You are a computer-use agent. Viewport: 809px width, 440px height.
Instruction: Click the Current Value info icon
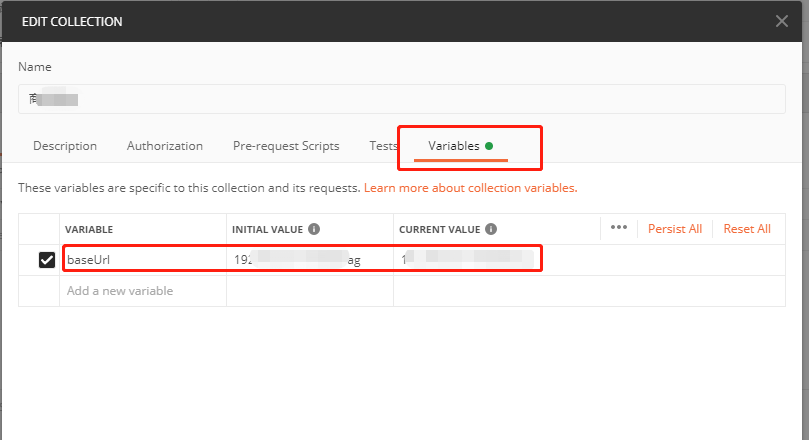[491, 229]
